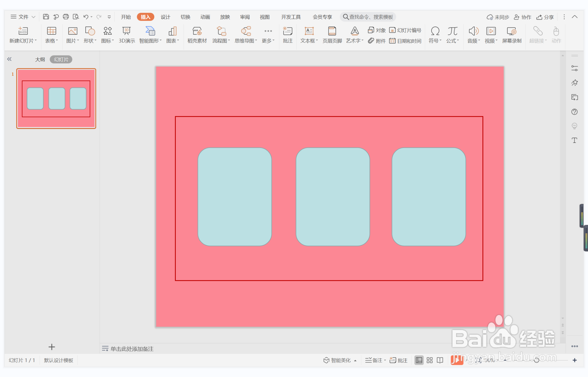The height and width of the screenshot is (377, 588).
Task: Collapse the slide panel with double chevron
Action: point(10,59)
